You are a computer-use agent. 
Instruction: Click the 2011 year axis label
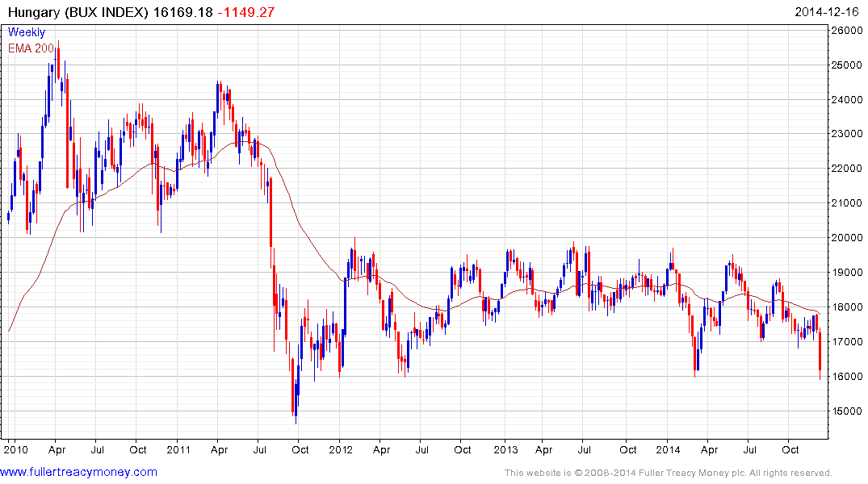pyautogui.click(x=178, y=449)
